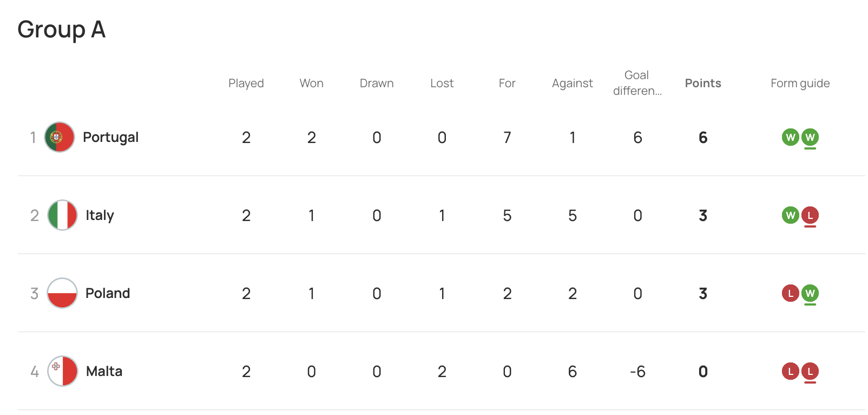Open the Portugal team link
The height and width of the screenshot is (415, 868).
(x=110, y=138)
